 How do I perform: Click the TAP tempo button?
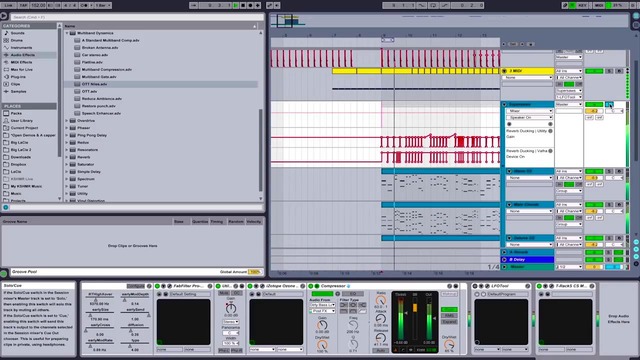point(23,5)
